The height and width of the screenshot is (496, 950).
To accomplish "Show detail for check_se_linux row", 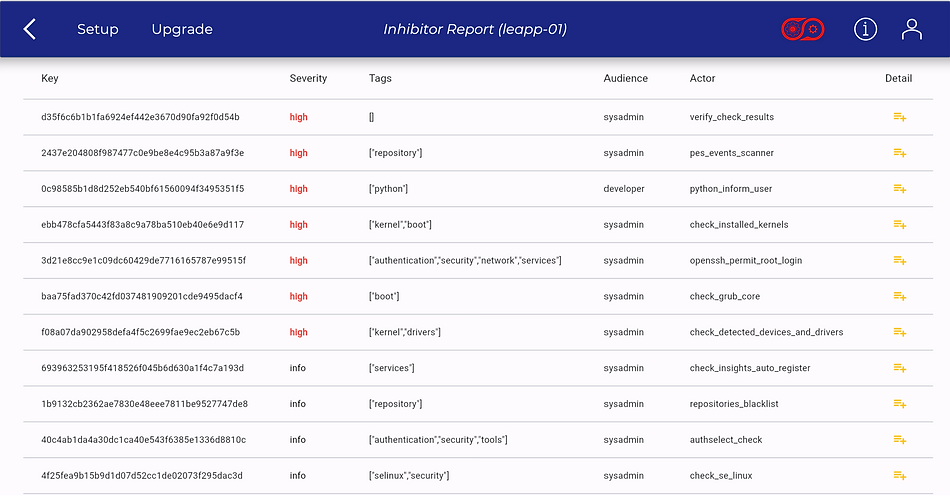I will 899,476.
